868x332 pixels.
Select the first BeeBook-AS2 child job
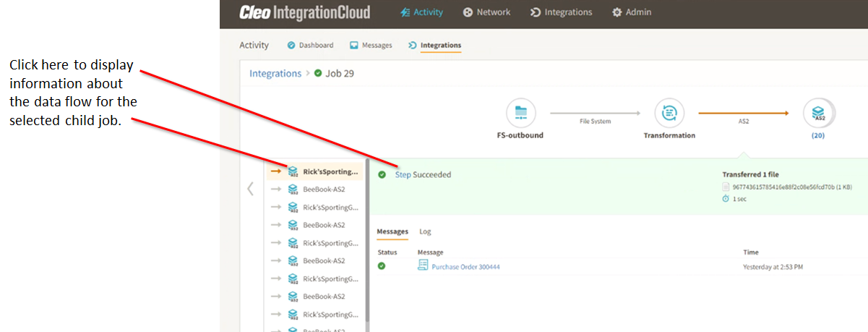[x=322, y=190]
